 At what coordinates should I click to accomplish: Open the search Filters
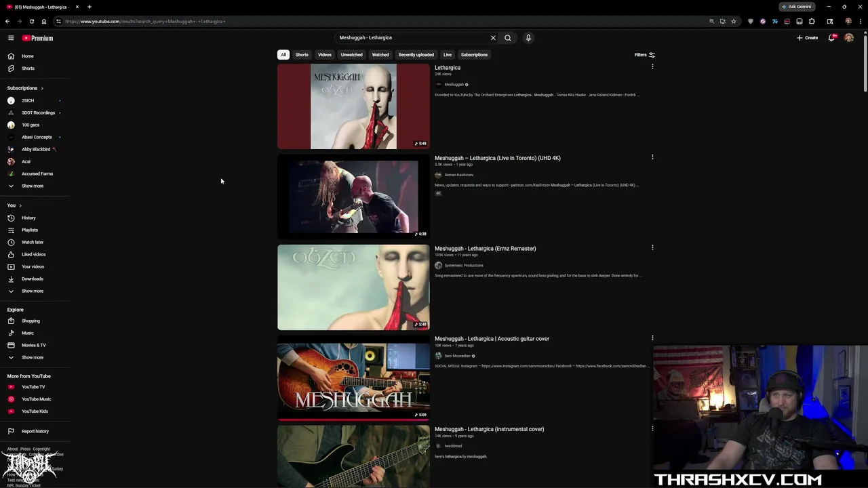click(644, 55)
